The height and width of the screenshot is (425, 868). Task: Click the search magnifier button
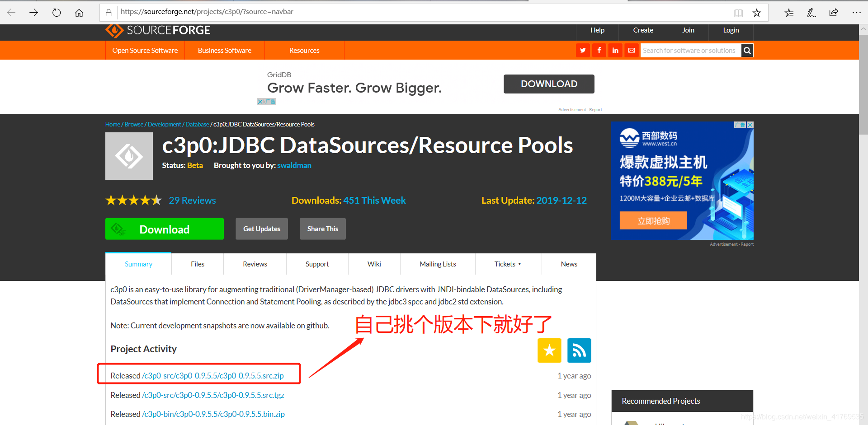click(x=747, y=51)
